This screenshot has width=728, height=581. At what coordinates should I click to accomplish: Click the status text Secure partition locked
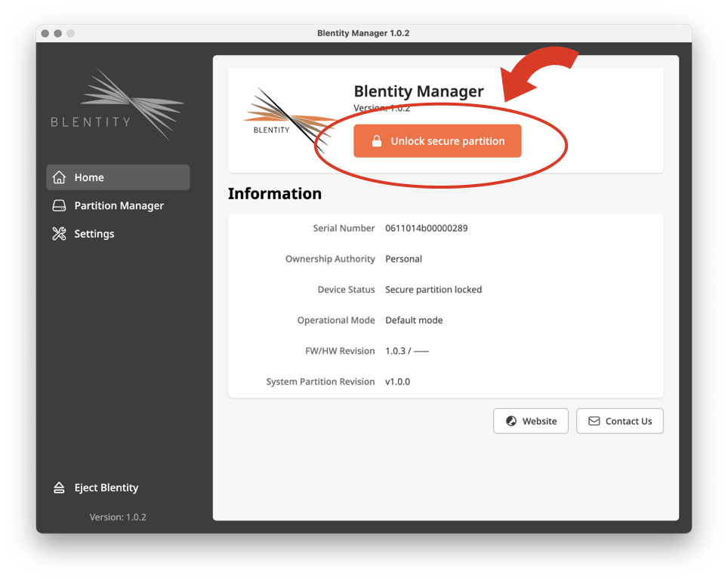coord(433,290)
